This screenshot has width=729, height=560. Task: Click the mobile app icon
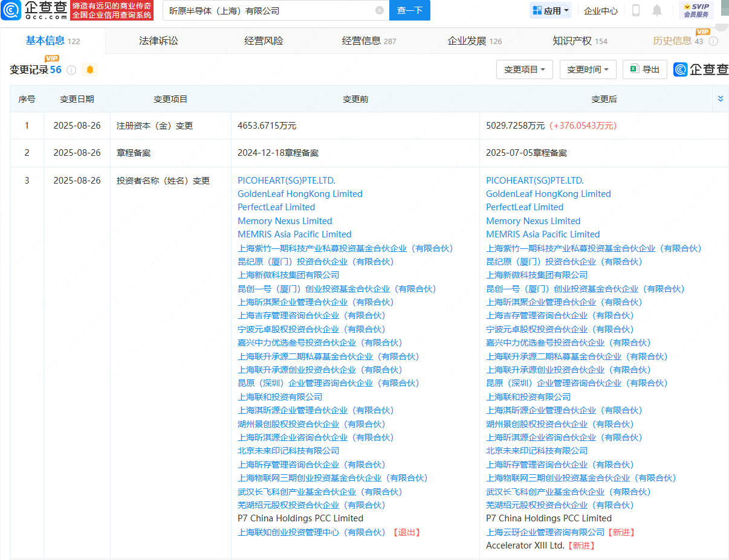(x=635, y=10)
